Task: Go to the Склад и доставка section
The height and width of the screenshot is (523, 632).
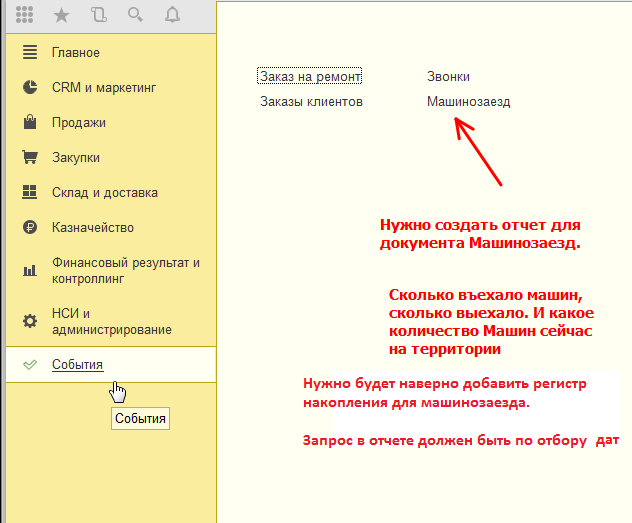Action: (x=105, y=192)
